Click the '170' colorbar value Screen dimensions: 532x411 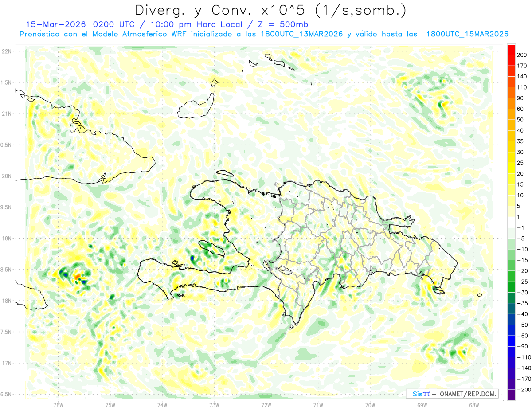522,66
